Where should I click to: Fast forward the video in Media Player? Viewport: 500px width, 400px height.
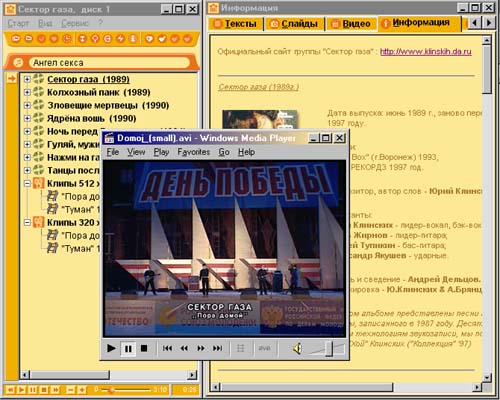201,348
